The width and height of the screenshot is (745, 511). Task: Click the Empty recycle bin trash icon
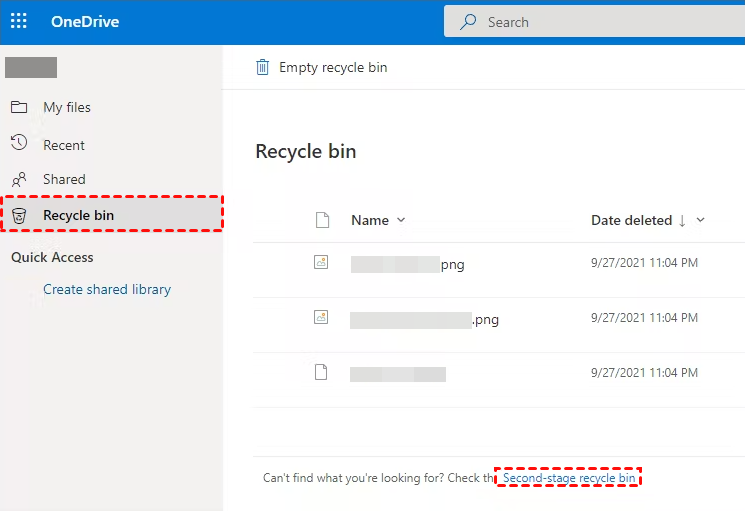pyautogui.click(x=263, y=67)
